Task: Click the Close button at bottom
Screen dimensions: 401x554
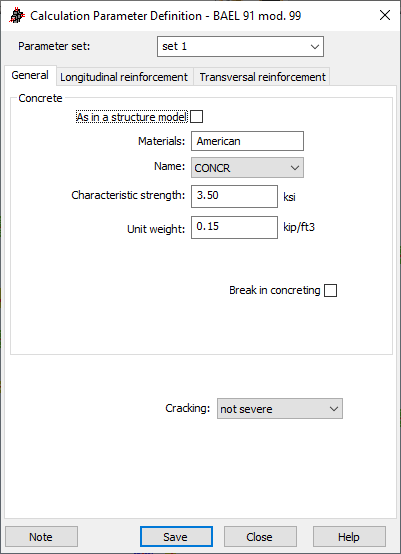Action: (260, 537)
